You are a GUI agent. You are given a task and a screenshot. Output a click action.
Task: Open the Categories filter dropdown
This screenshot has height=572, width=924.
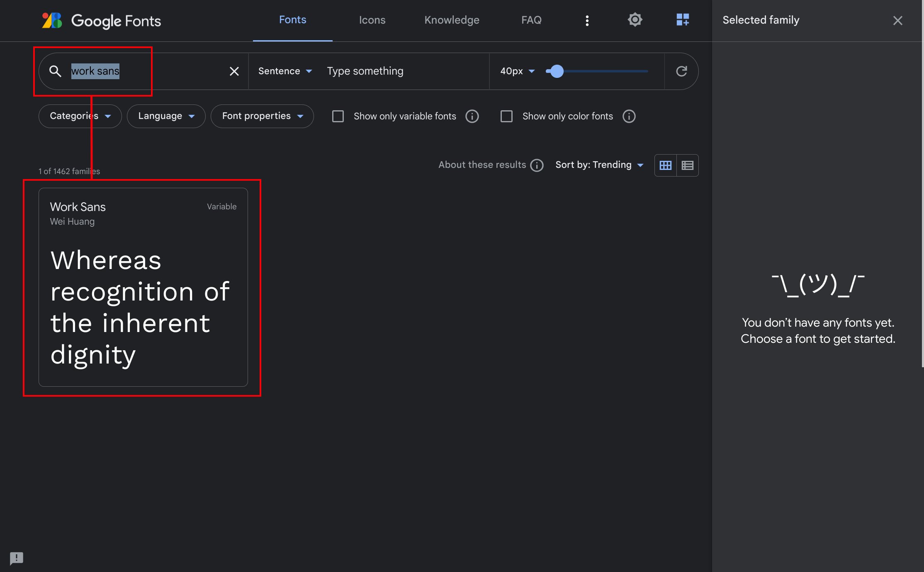80,116
